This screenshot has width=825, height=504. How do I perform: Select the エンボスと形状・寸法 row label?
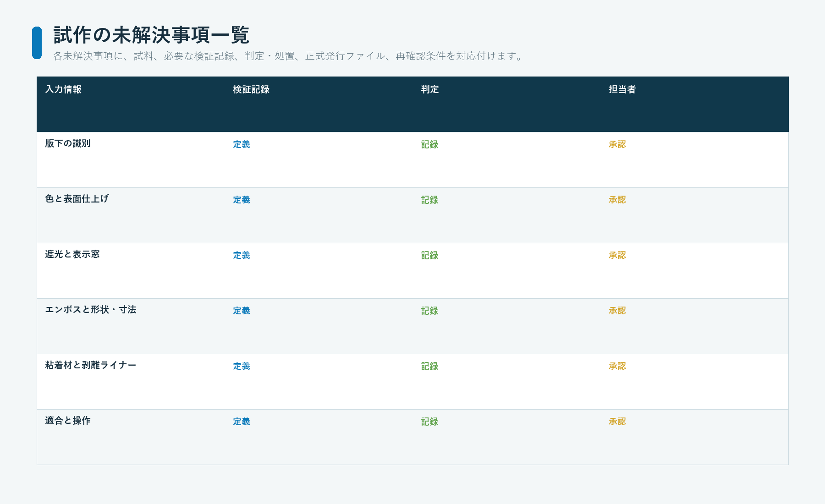click(91, 310)
